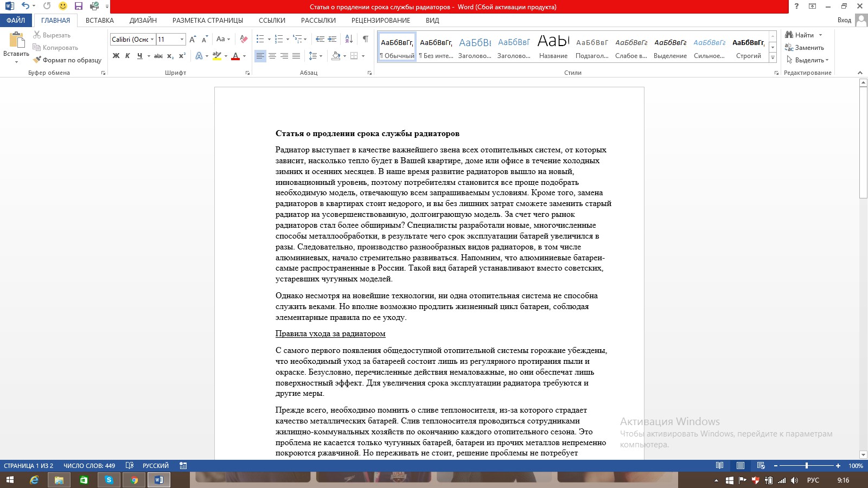Screen dimensions: 868x488
Task: Open the font name dropdown
Action: tap(152, 39)
